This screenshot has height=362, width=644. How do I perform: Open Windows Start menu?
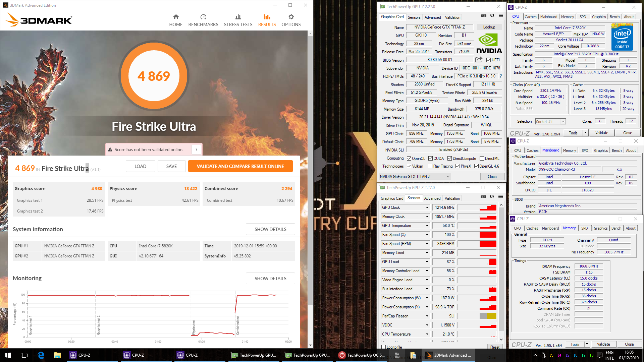[x=8, y=355]
